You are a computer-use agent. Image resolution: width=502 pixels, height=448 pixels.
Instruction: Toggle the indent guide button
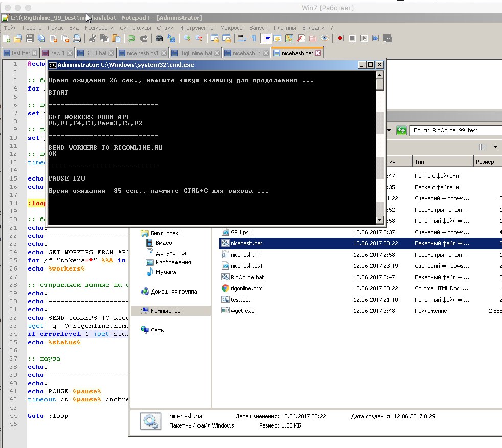266,38
